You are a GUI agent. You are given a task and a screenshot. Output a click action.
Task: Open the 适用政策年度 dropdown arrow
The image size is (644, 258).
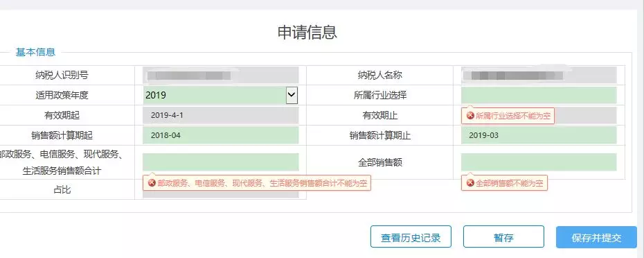pyautogui.click(x=292, y=95)
